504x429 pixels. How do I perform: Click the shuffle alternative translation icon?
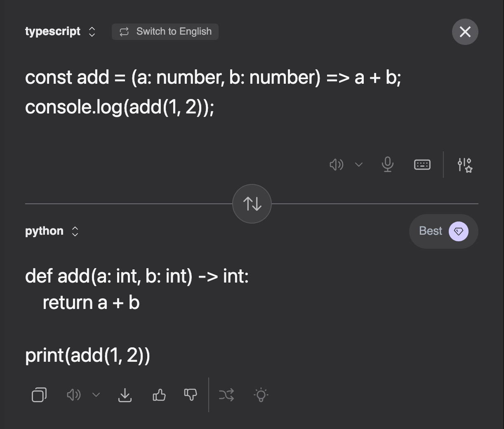pyautogui.click(x=226, y=395)
